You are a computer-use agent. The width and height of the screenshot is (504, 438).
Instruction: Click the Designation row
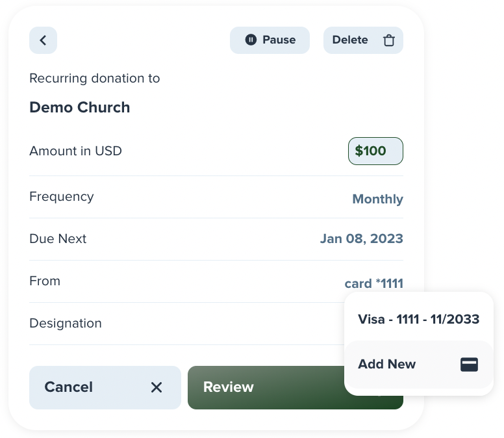(x=186, y=324)
